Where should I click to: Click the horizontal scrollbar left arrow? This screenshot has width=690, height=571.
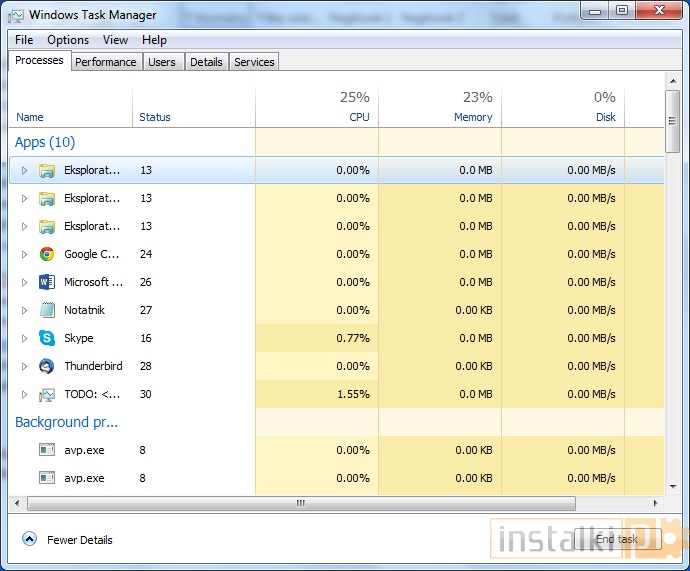[17, 503]
